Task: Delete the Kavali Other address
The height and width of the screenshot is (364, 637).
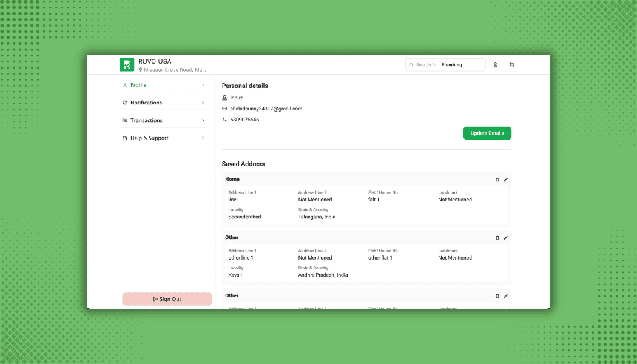Action: (497, 238)
